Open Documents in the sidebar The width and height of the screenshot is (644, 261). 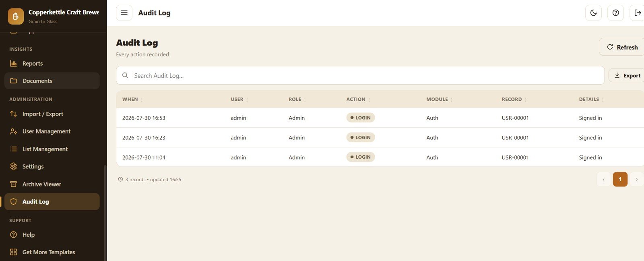tap(52, 81)
